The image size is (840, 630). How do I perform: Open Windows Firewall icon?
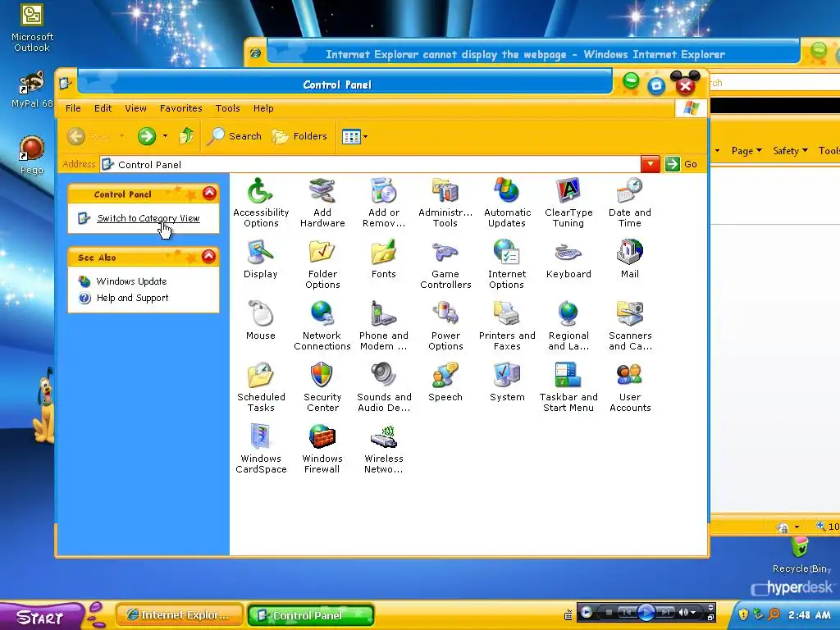(x=322, y=449)
